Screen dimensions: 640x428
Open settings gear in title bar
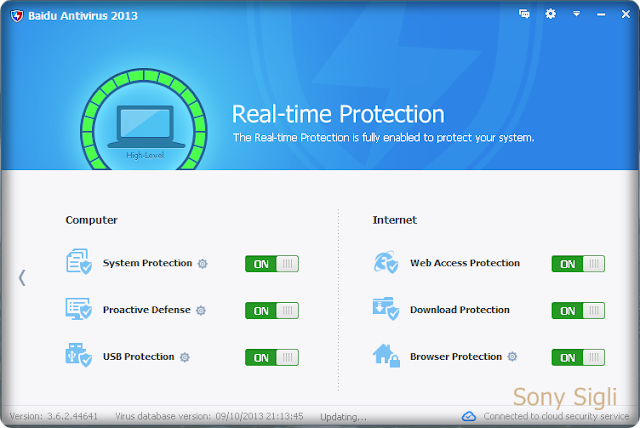click(550, 14)
